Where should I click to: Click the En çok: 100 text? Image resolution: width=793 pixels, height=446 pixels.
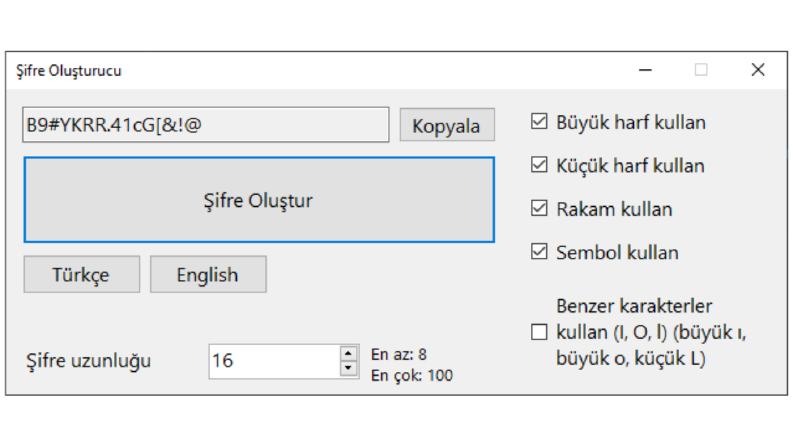point(412,376)
